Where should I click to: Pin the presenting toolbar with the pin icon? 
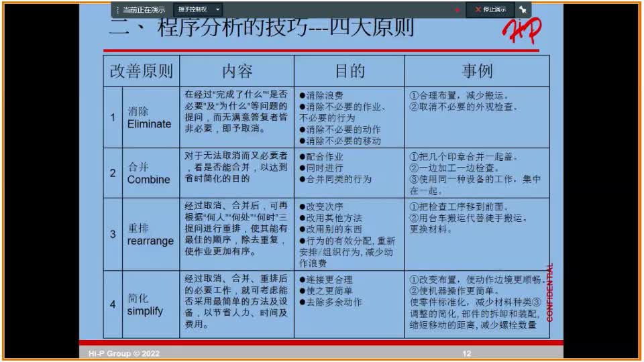(523, 10)
